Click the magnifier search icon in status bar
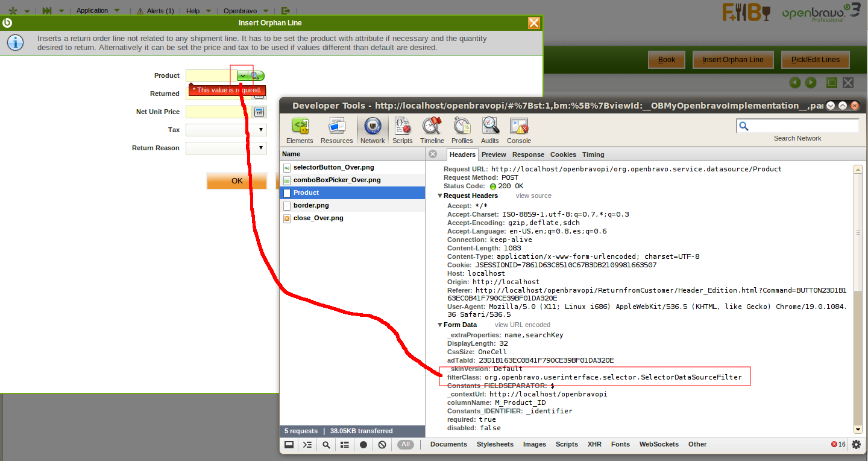 [326, 445]
